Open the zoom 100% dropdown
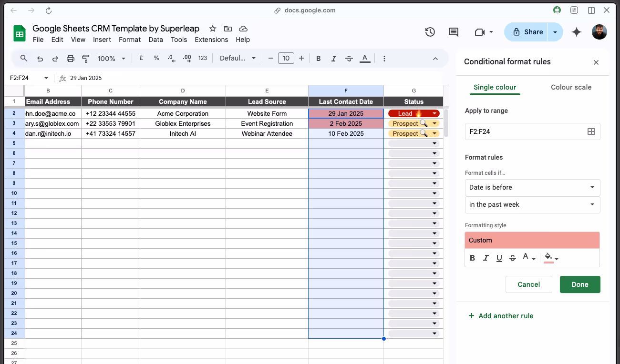Image resolution: width=620 pixels, height=364 pixels. coord(111,58)
